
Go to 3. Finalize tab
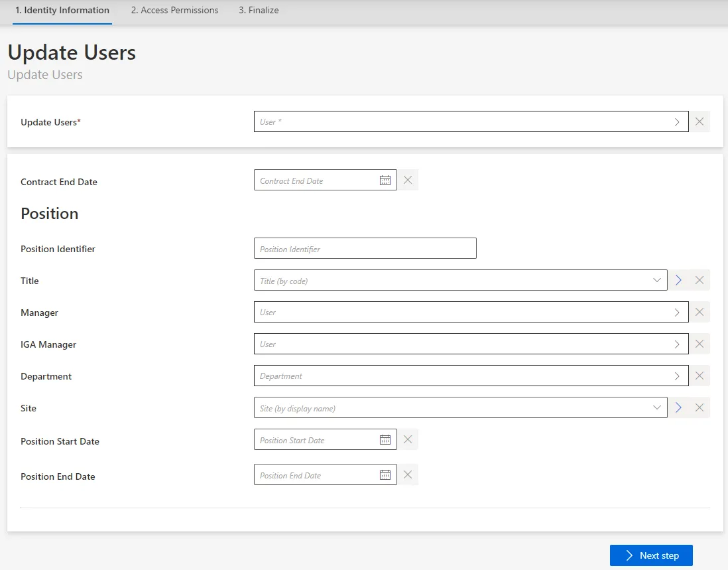pyautogui.click(x=259, y=10)
